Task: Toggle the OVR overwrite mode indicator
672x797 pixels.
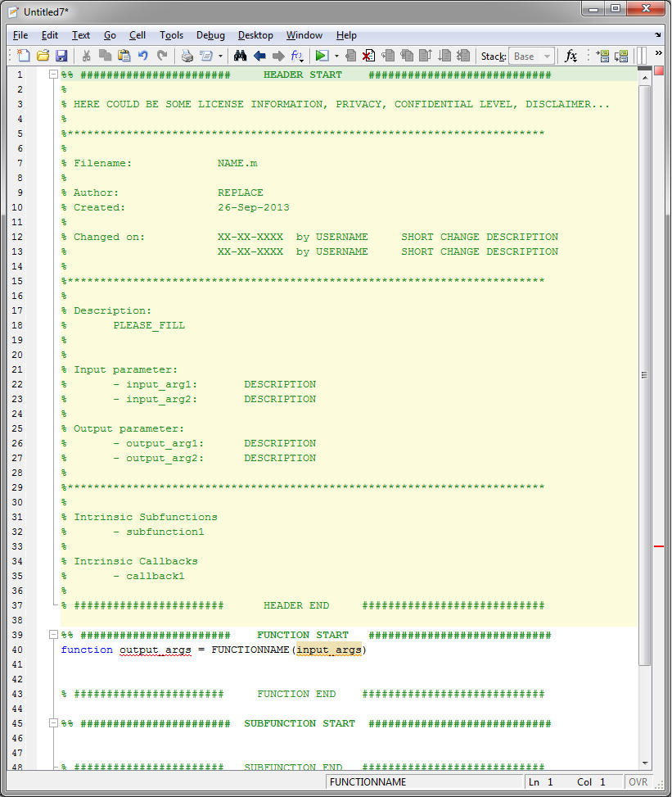Action: coord(638,781)
